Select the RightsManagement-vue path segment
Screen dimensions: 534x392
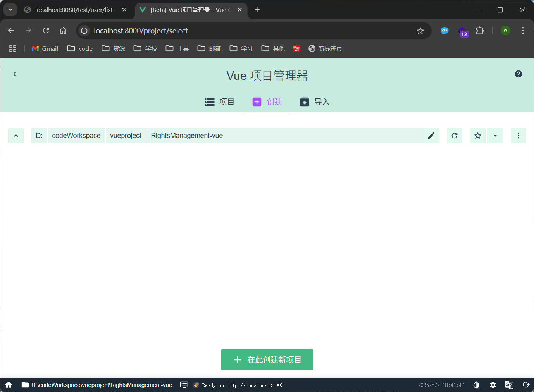pos(187,136)
